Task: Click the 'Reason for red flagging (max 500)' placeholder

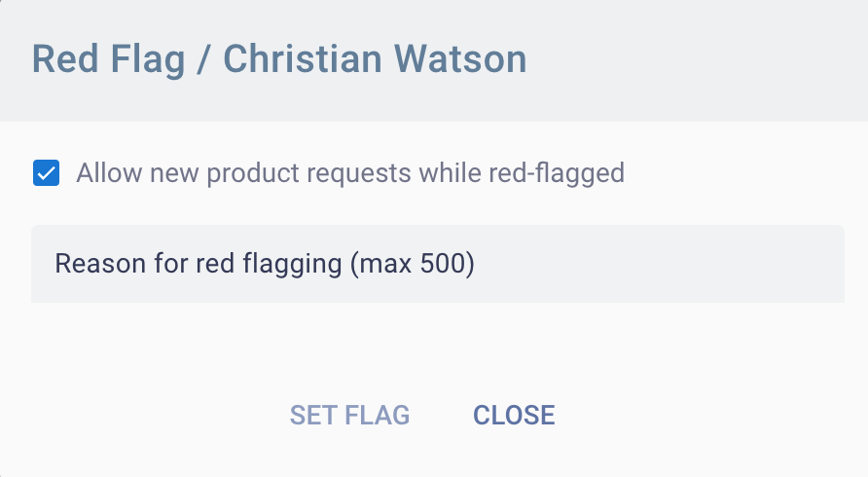Action: pyautogui.click(x=264, y=264)
